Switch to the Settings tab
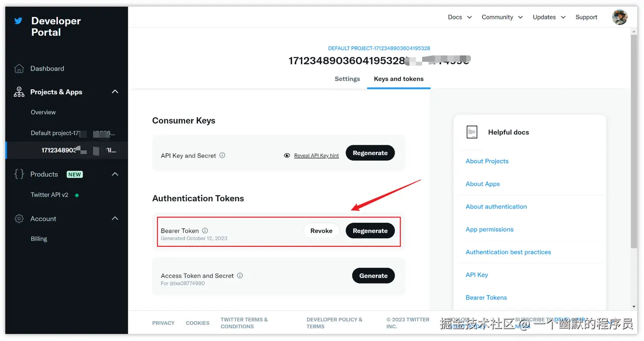Screen dimensions: 644x341 coord(347,79)
